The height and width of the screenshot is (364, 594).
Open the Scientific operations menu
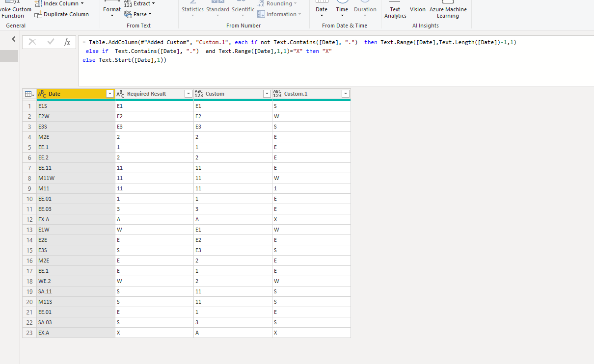[243, 9]
